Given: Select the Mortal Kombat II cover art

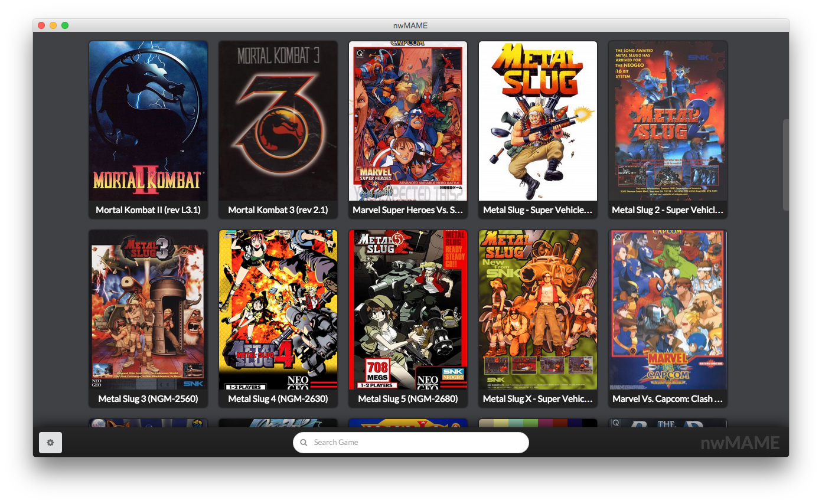Looking at the screenshot, I should pos(148,121).
